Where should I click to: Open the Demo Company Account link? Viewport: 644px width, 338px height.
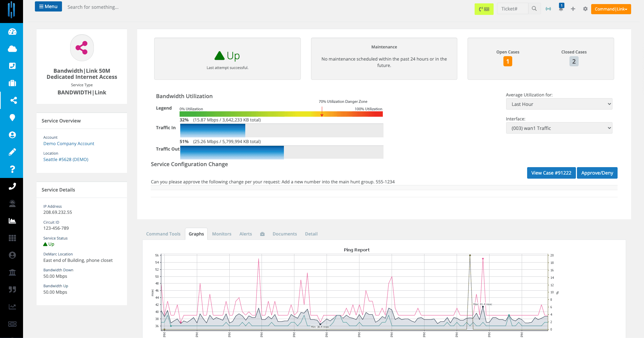click(69, 144)
